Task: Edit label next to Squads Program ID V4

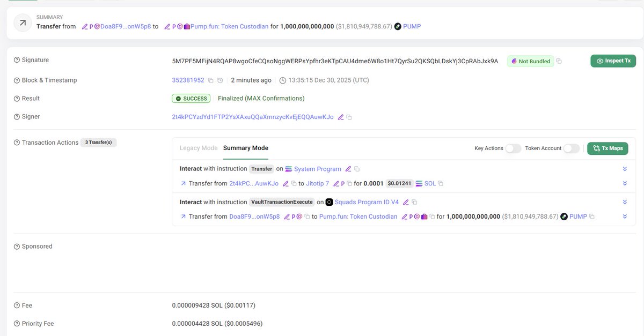Action: pyautogui.click(x=406, y=202)
